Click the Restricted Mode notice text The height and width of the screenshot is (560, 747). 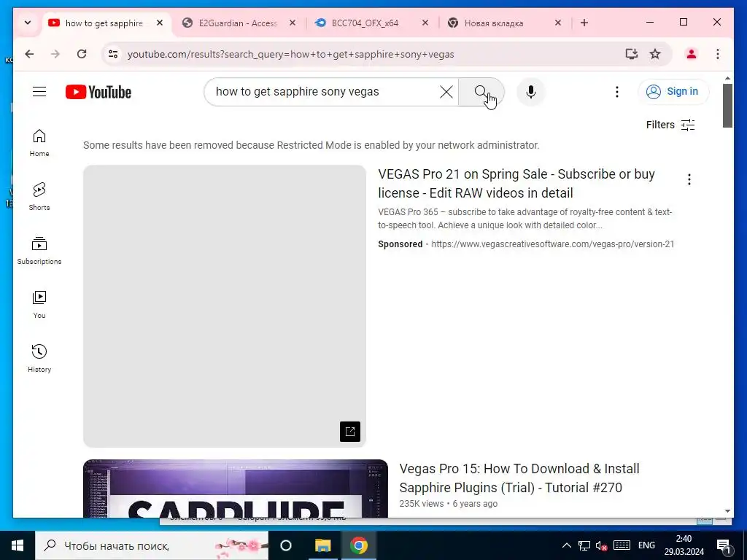[x=311, y=145]
